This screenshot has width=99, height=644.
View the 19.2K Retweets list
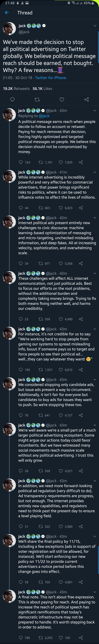pos(16,89)
